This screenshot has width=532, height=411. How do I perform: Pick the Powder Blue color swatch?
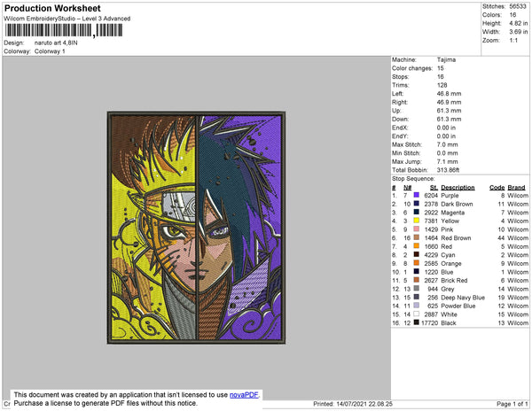coord(417,306)
